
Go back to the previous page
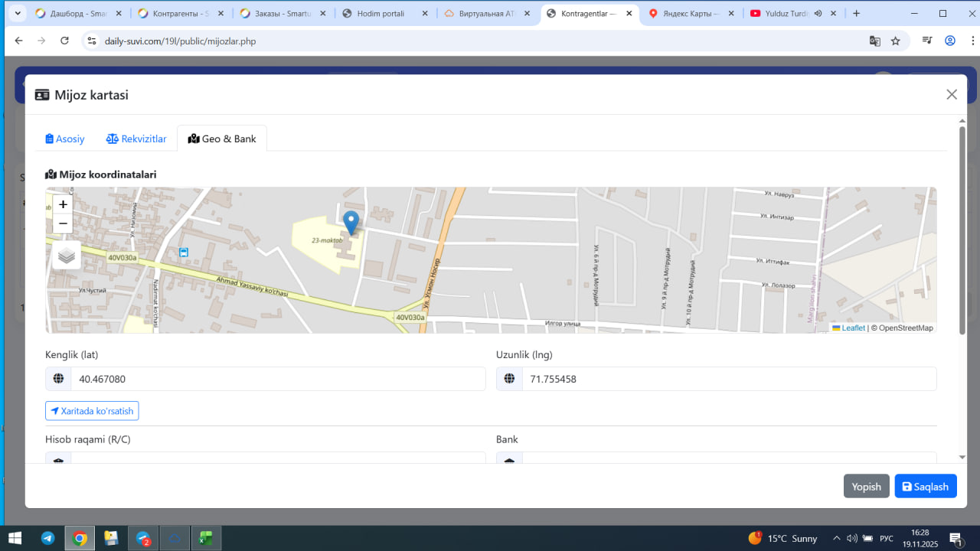(19, 41)
